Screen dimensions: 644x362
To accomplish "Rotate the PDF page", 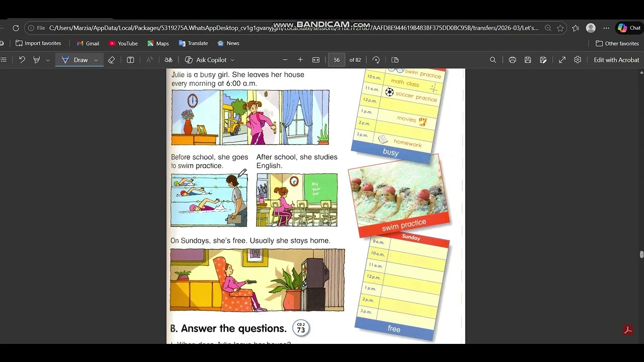I will (x=376, y=60).
